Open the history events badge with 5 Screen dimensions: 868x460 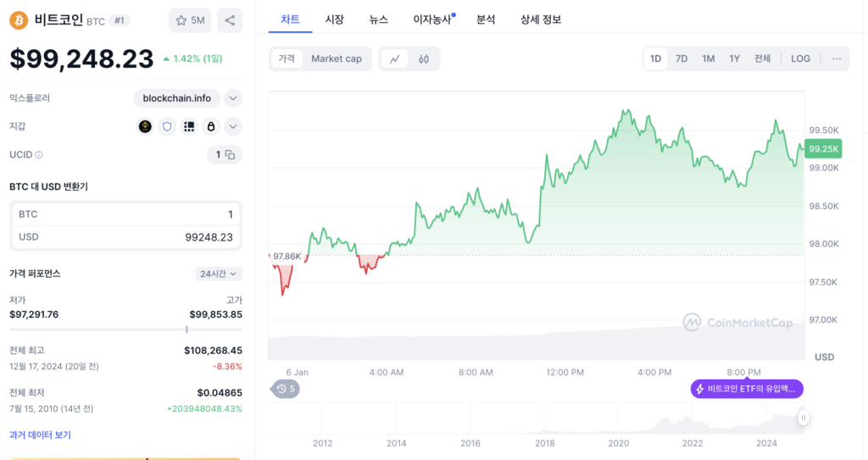[x=285, y=389]
